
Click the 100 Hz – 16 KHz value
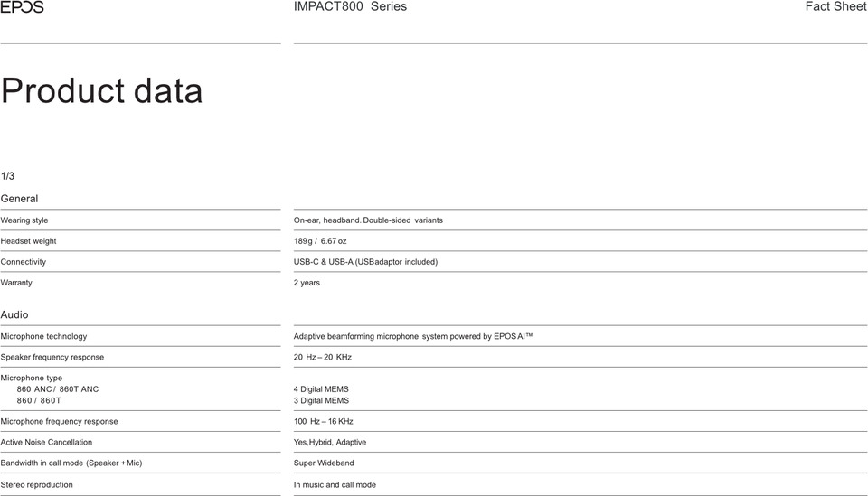tap(323, 422)
